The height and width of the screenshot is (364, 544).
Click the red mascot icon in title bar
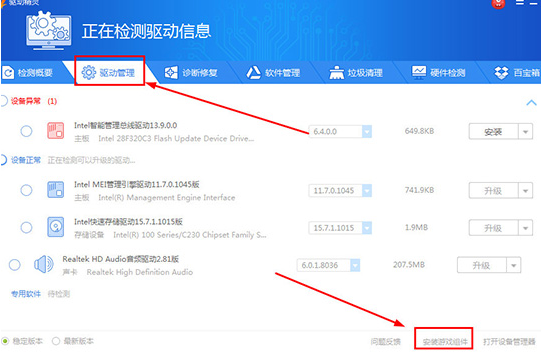coord(498,4)
